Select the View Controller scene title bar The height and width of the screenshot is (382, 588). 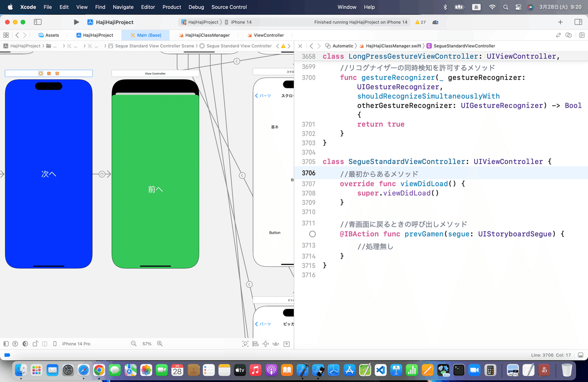tap(155, 74)
